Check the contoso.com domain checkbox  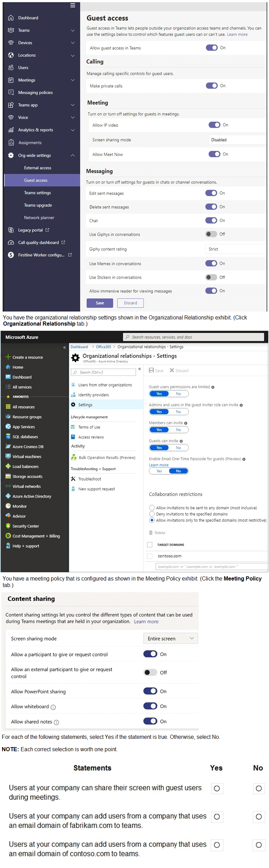click(150, 556)
